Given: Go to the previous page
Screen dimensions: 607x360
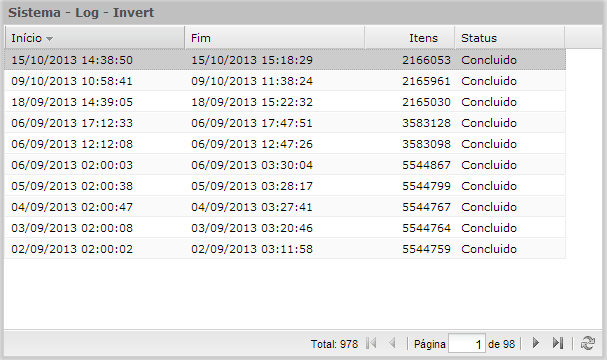Looking at the screenshot, I should [393, 343].
